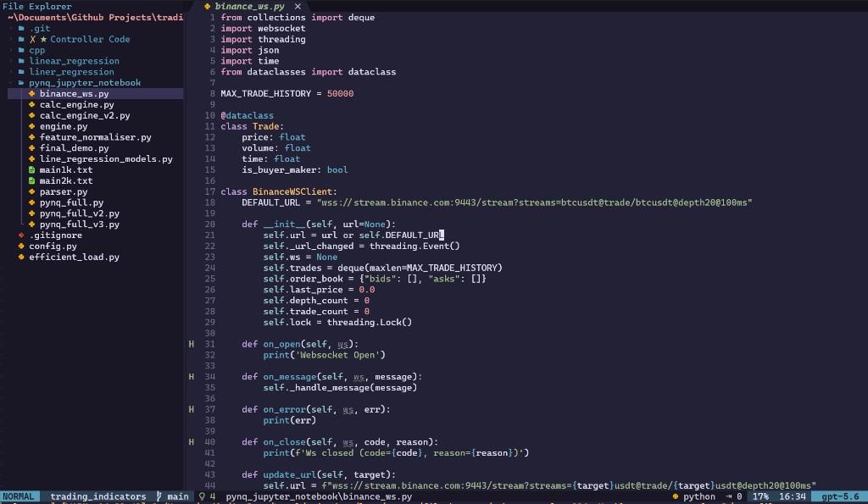
Task: Close the binance_ws.py tab
Action: pos(298,7)
